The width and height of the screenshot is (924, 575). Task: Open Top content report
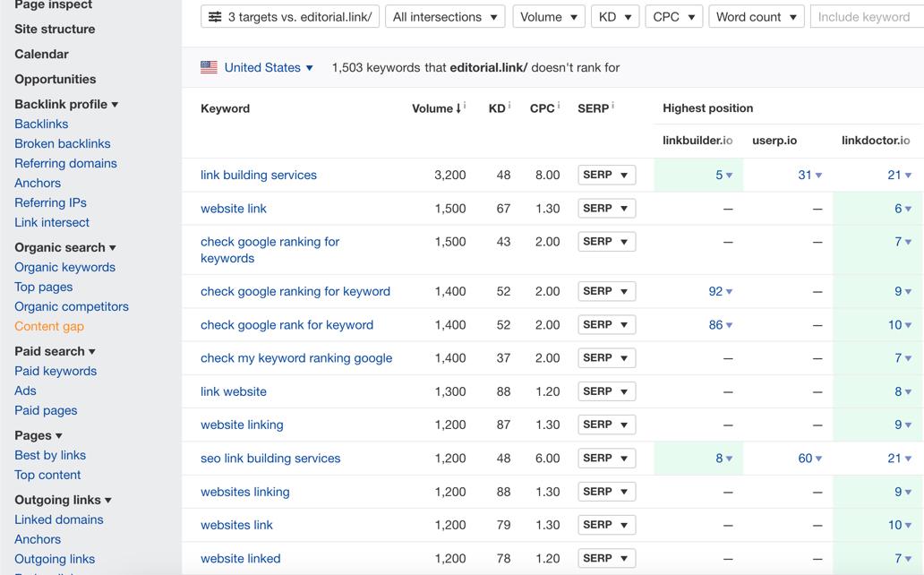[x=47, y=475]
